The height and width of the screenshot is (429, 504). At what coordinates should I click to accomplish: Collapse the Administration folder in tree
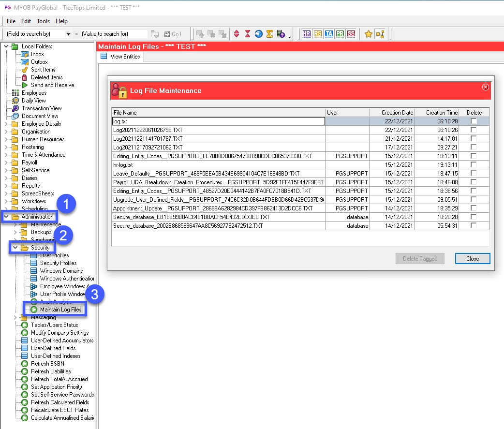point(6,217)
